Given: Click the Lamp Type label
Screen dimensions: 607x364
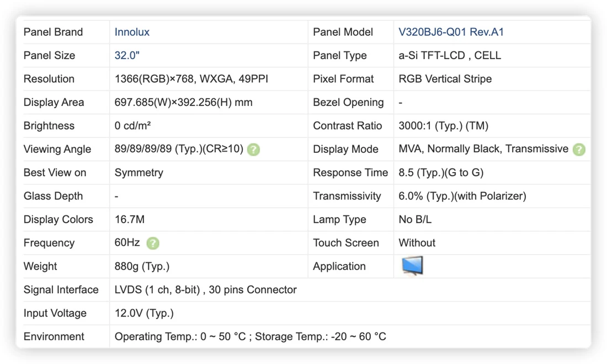Looking at the screenshot, I should [339, 220].
